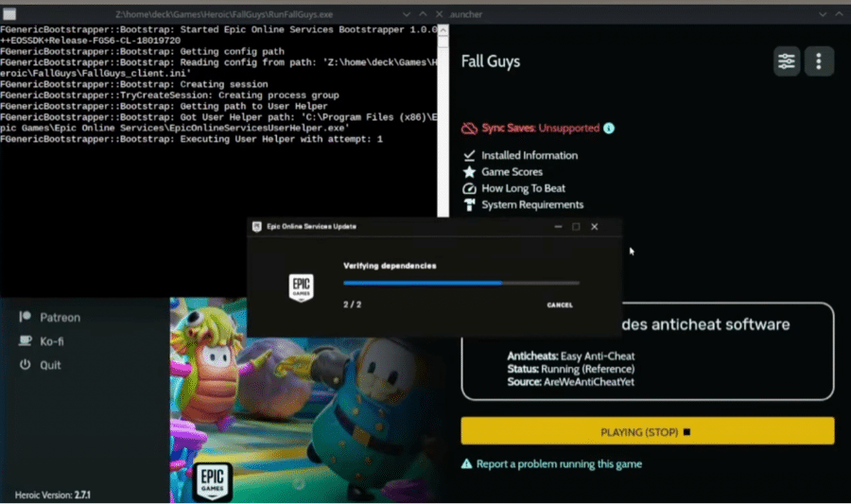The width and height of the screenshot is (851, 504).
Task: Click the Installed Information checkmark icon
Action: pyautogui.click(x=469, y=156)
